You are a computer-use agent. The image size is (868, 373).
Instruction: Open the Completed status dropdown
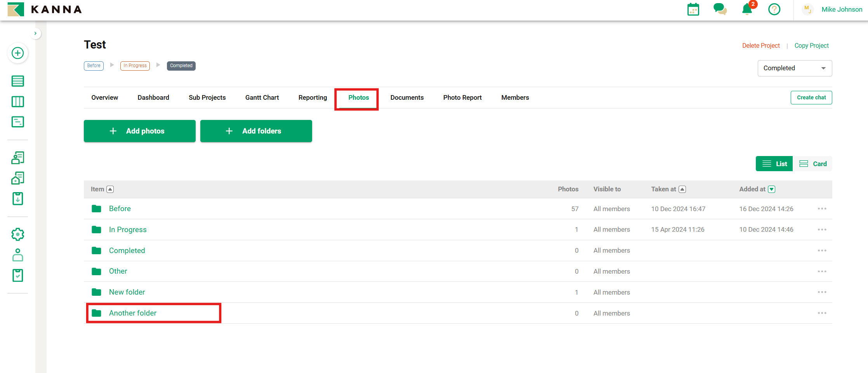tap(794, 68)
